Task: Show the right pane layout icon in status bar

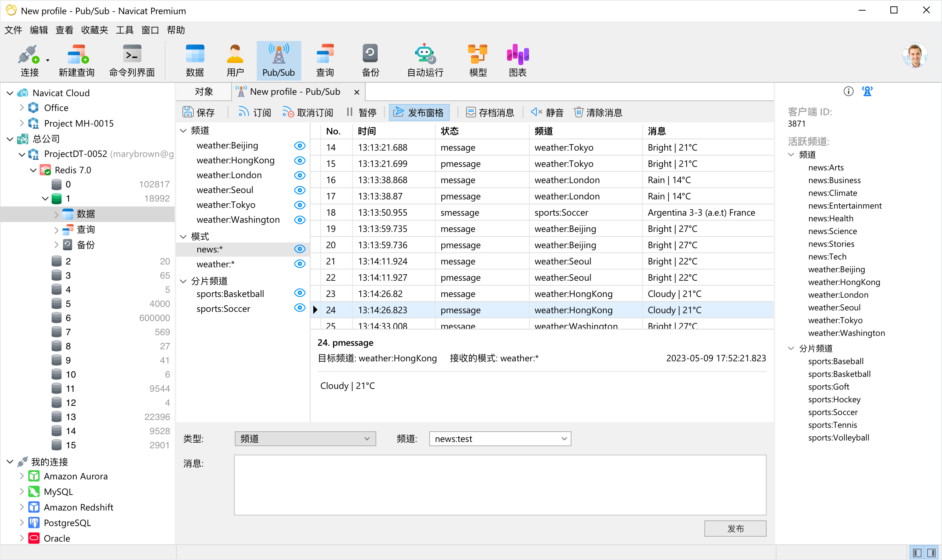Action: click(x=932, y=553)
